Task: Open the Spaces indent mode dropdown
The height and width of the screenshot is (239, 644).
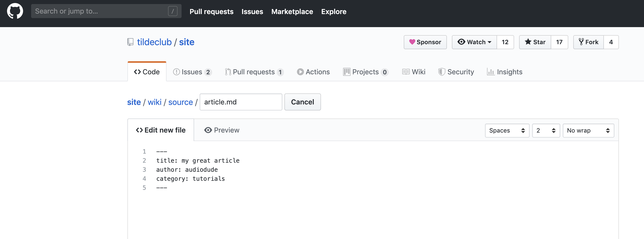Action: pos(507,131)
